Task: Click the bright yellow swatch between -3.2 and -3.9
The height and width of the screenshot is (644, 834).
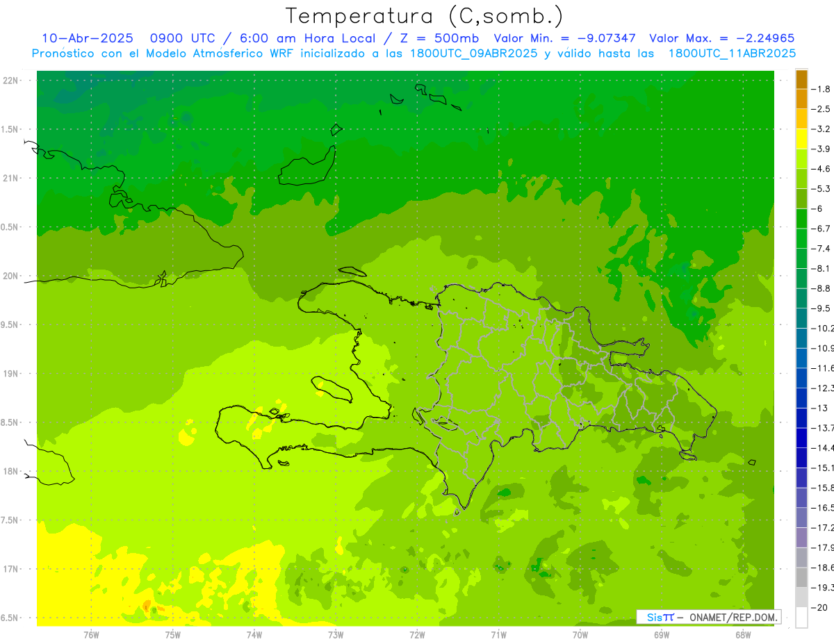Action: (x=801, y=139)
